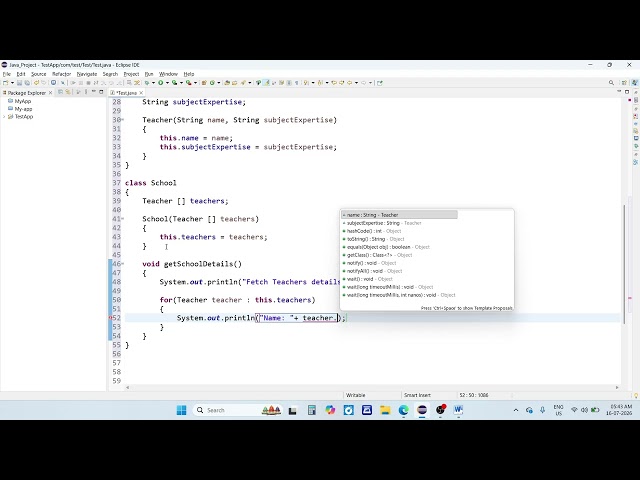This screenshot has height=480, width=640.
Task: Close the Package Explorer view
Action: tap(51, 93)
